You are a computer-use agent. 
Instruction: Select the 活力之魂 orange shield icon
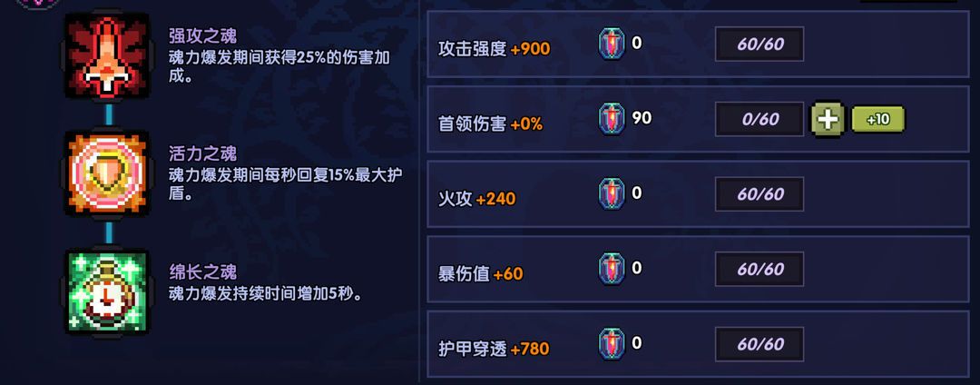coord(106,174)
